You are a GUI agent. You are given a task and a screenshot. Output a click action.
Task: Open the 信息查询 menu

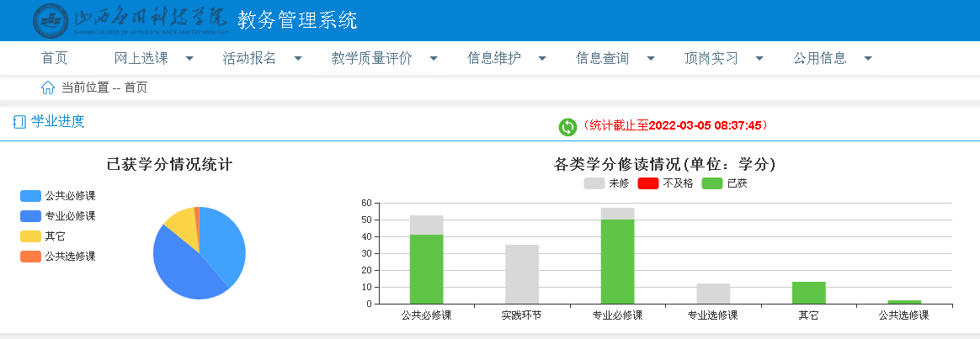tap(603, 59)
